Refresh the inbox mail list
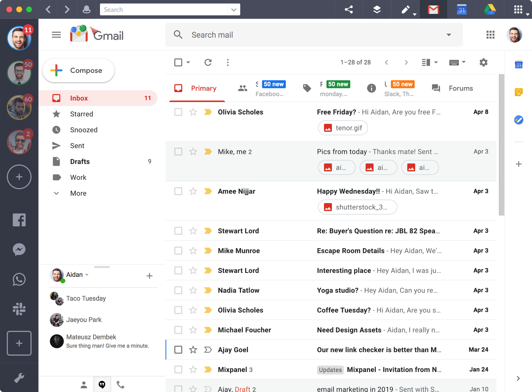The width and height of the screenshot is (532, 392). click(x=208, y=62)
